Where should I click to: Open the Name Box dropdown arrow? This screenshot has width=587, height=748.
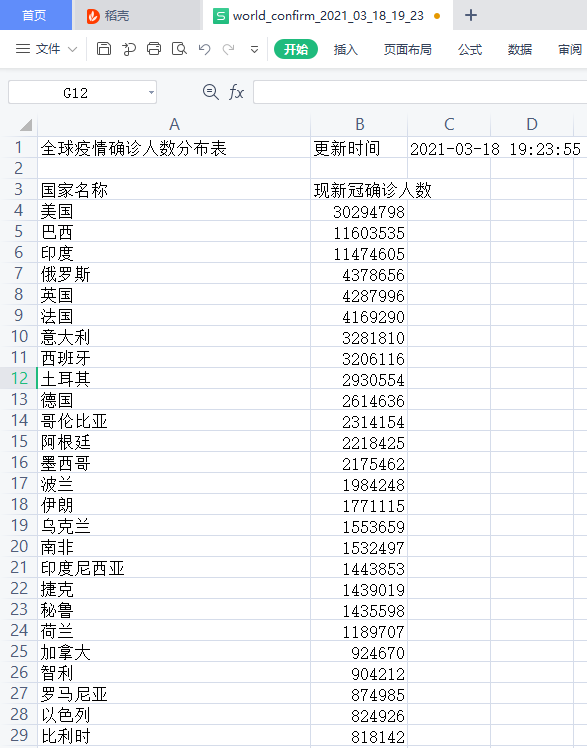[151, 93]
